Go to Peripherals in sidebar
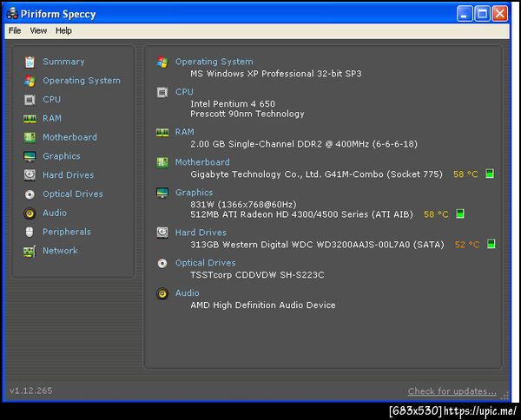The image size is (521, 420). (x=67, y=232)
